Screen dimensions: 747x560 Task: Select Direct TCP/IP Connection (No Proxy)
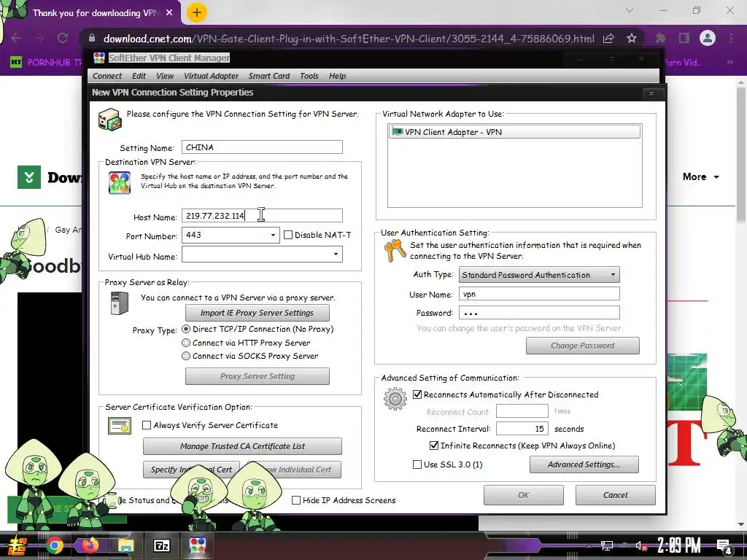186,329
